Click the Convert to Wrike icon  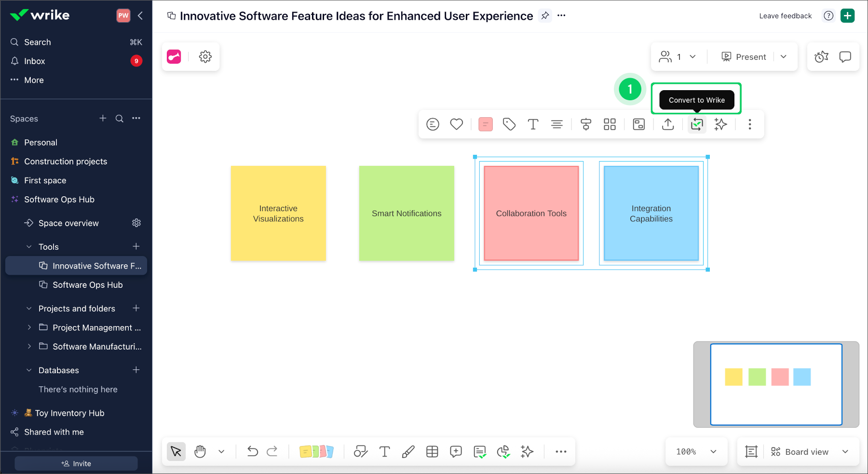click(696, 124)
